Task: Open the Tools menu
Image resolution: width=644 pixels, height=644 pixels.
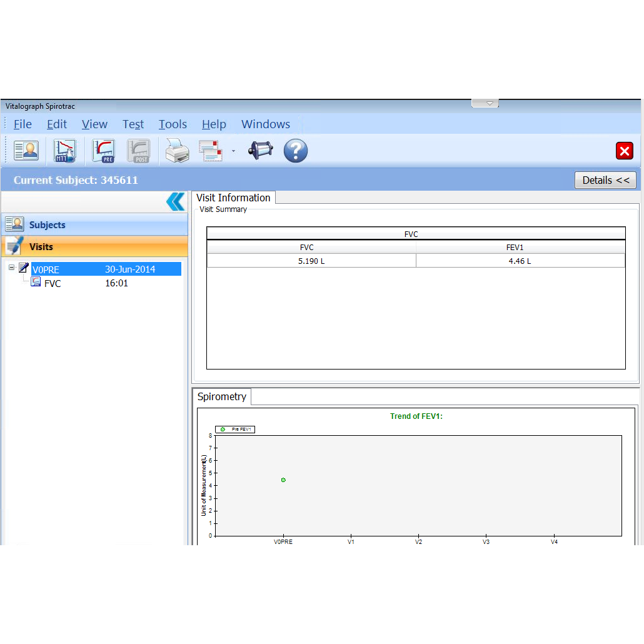Action: [x=173, y=124]
